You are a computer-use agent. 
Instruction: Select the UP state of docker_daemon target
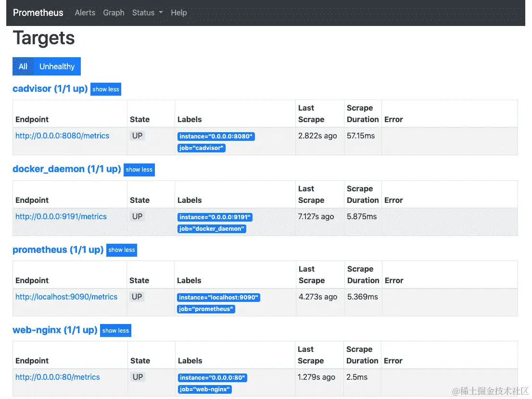(x=138, y=216)
